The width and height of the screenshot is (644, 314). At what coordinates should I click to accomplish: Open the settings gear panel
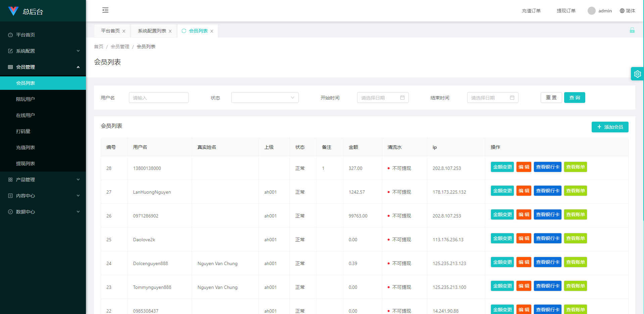point(637,74)
